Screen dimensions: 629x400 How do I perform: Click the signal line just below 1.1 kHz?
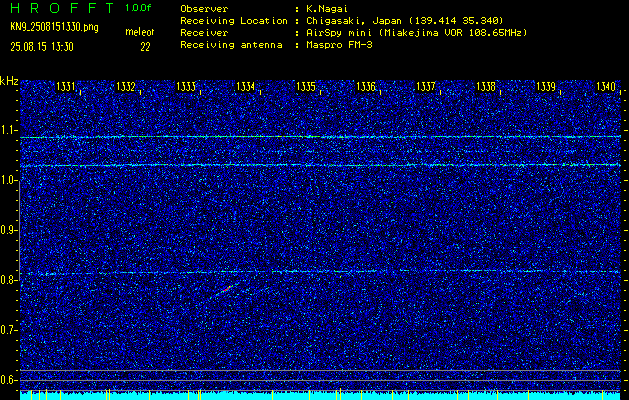[x=320, y=137]
